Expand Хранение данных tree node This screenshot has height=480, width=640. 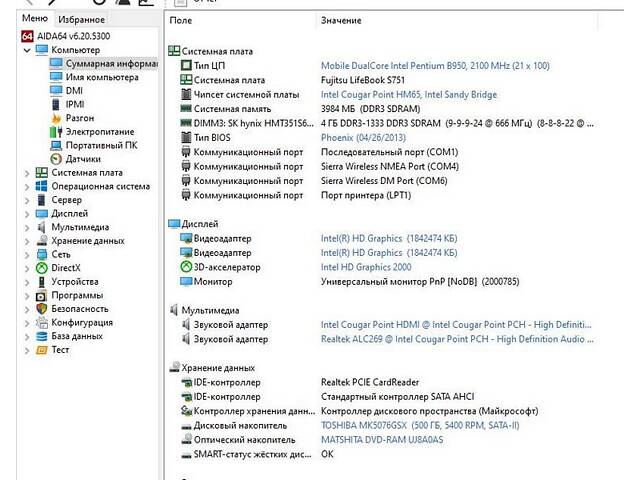coord(27,241)
